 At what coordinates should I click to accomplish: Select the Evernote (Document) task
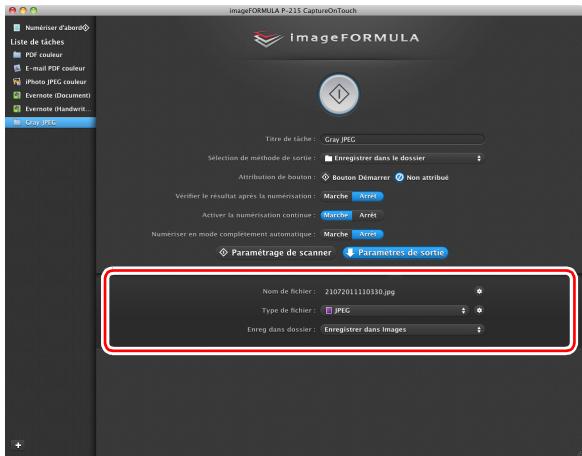click(50, 95)
